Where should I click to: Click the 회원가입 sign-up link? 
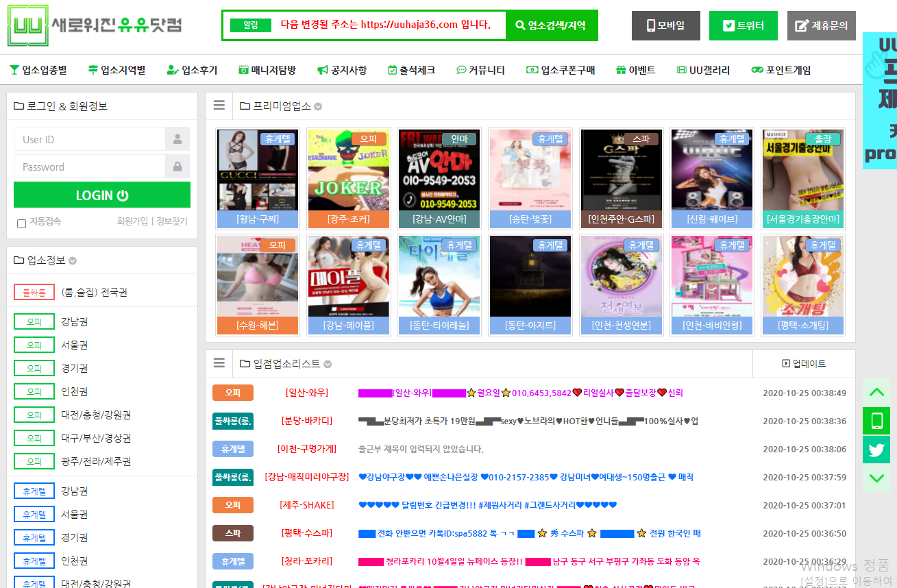point(132,221)
